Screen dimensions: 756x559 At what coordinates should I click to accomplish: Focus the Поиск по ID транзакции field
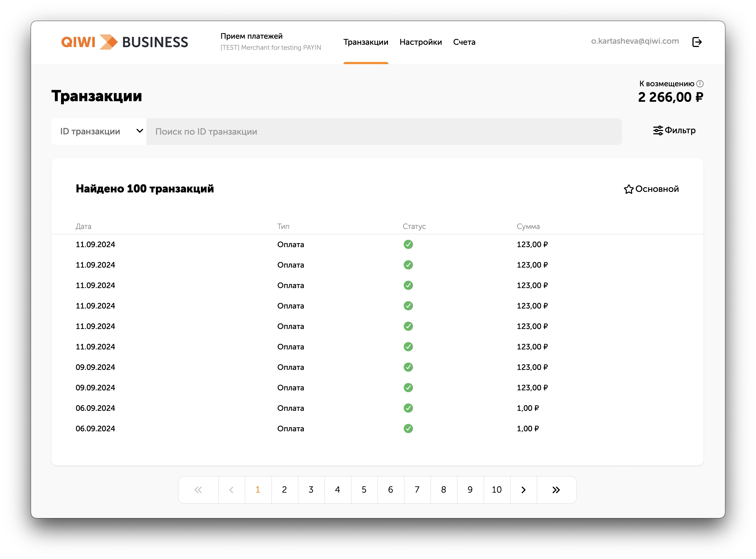pos(384,132)
